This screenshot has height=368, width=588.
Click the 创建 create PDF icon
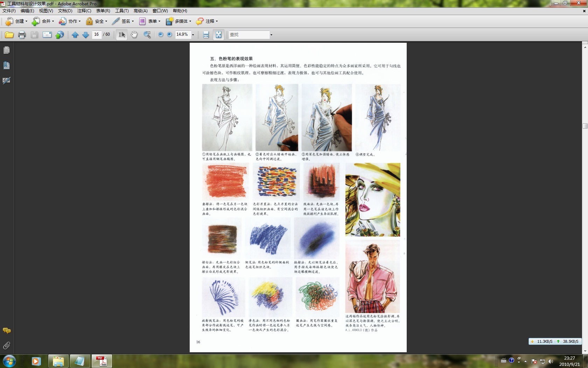9,21
